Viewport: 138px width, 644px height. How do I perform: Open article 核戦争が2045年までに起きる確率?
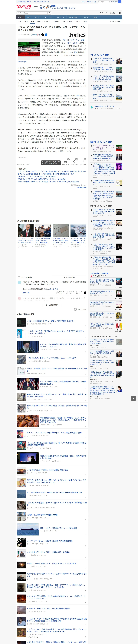pyautogui.click(x=63, y=457)
